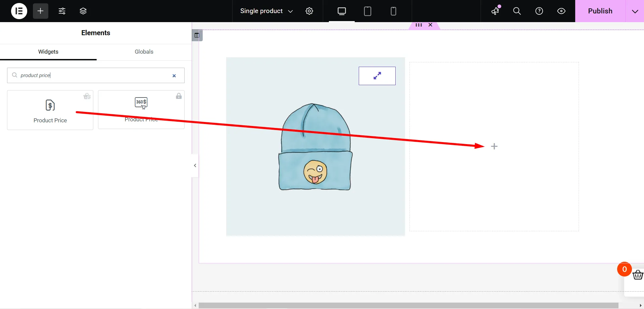This screenshot has height=309, width=644.
Task: Switch to mobile device view
Action: (x=393, y=11)
